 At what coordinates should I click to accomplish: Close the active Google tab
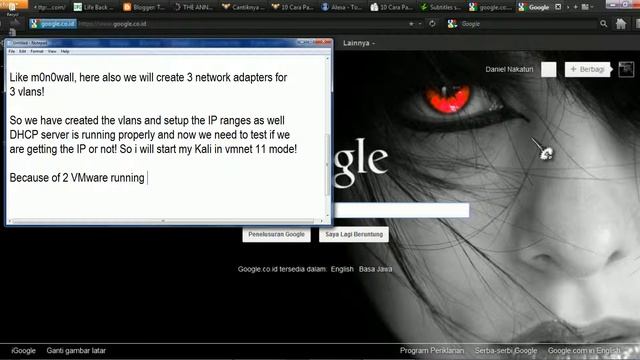click(x=558, y=7)
